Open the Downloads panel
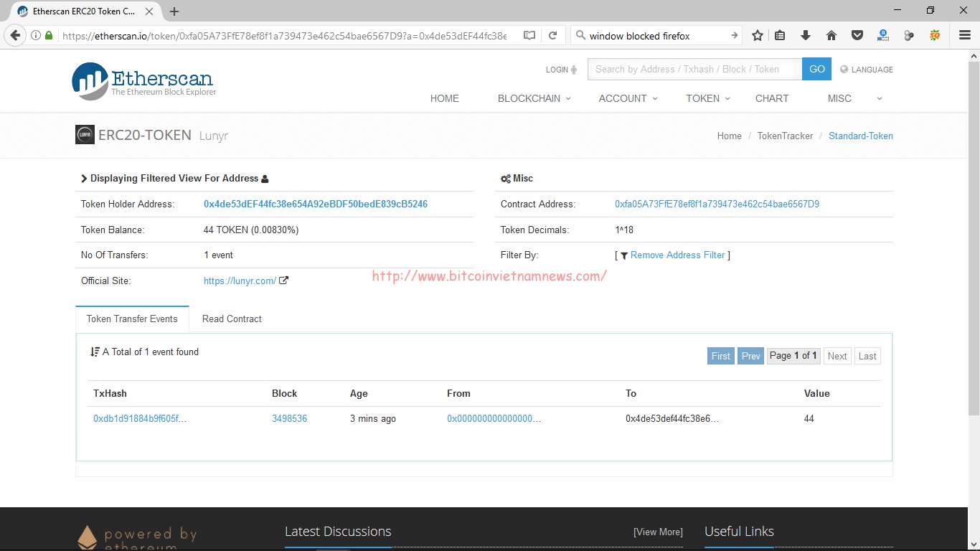The width and height of the screenshot is (980, 551). coord(806,35)
